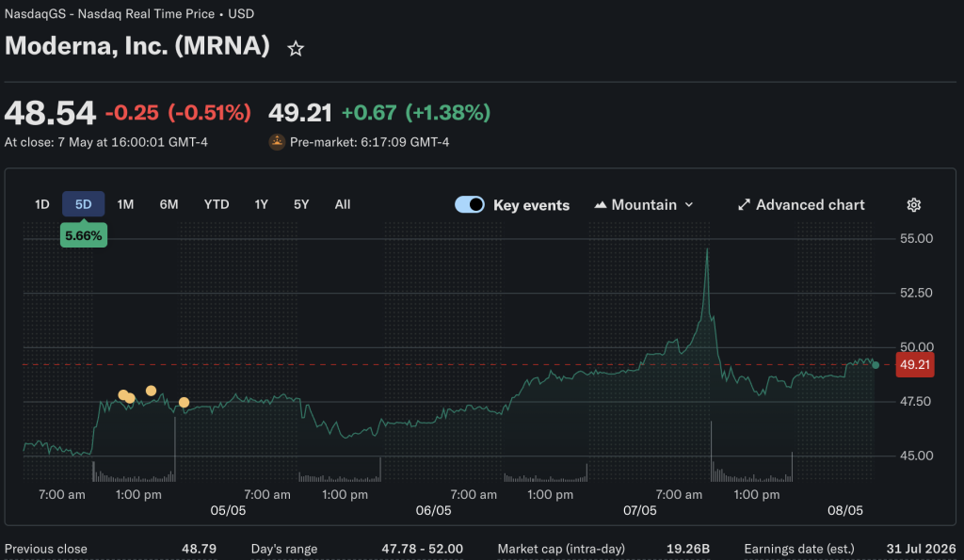
Task: Click the 45.00 price axis label
Action: coord(916,456)
